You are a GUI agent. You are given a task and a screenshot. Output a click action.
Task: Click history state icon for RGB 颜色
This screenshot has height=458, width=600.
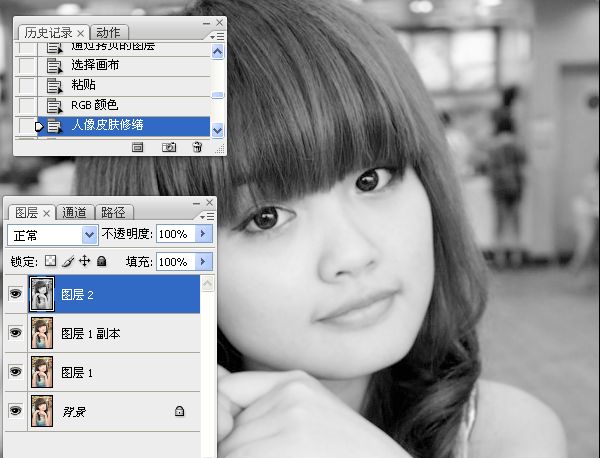click(x=54, y=105)
